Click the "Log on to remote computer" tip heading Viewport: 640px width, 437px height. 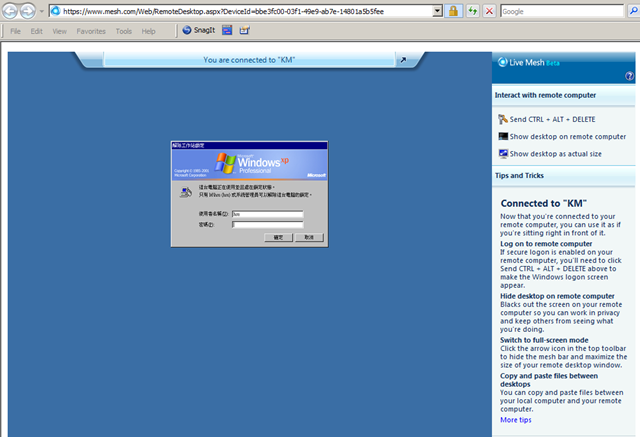point(546,244)
